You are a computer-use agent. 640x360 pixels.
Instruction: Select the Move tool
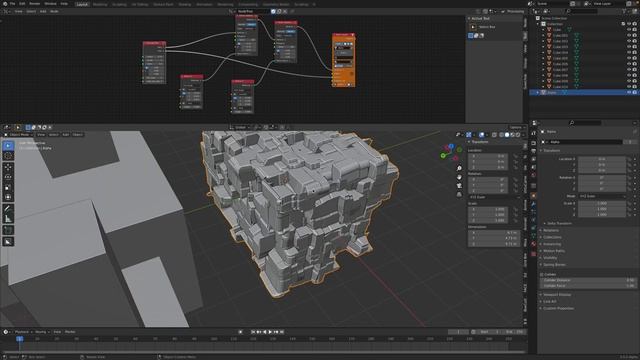tap(8, 167)
